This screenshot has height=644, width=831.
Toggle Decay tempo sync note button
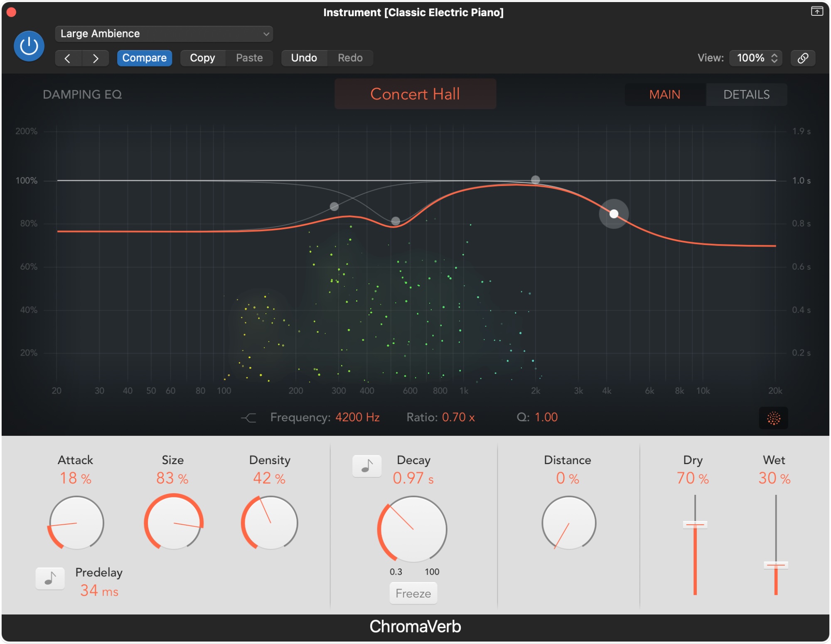[367, 466]
